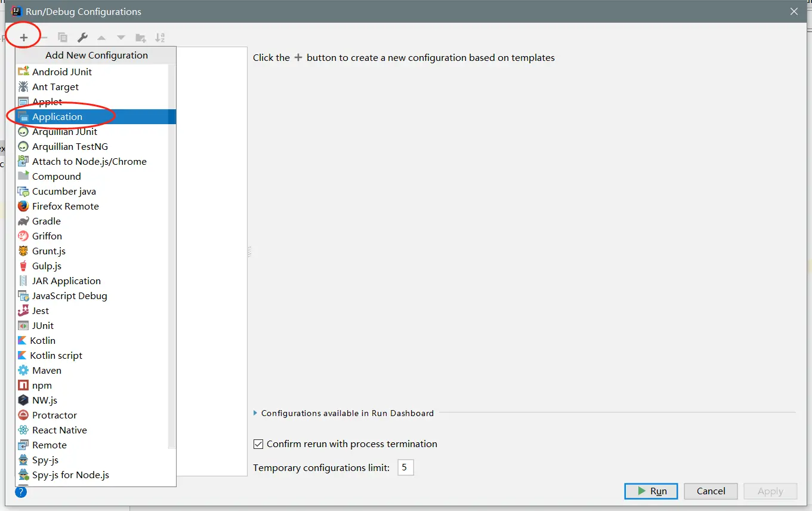
Task: Click the Firefox Remote icon
Action: pos(23,206)
